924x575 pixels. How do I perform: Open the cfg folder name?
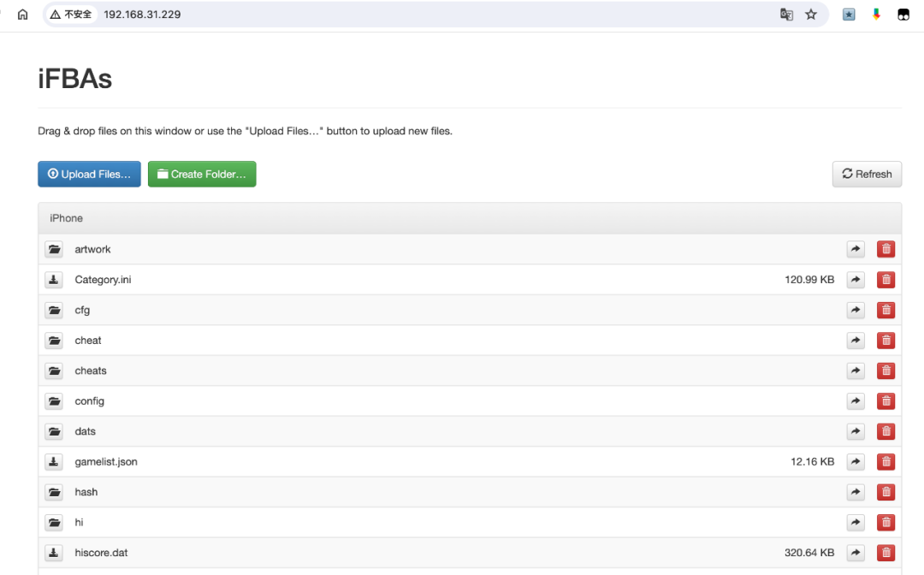(82, 310)
